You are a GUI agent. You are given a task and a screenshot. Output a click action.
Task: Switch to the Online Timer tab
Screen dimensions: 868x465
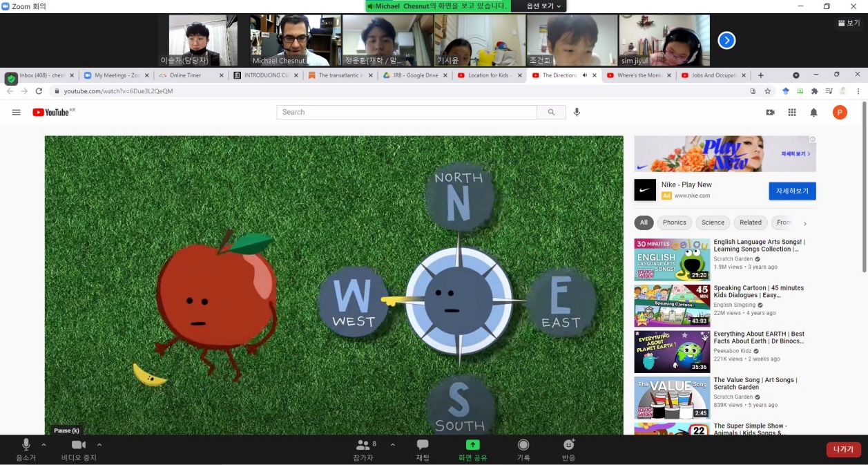click(185, 75)
